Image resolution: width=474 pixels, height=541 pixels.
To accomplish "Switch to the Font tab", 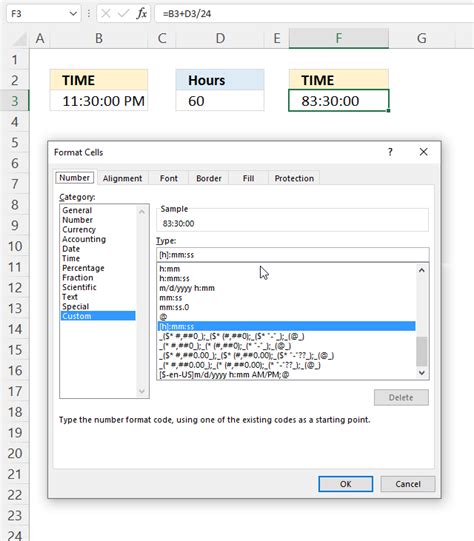I will coord(168,178).
